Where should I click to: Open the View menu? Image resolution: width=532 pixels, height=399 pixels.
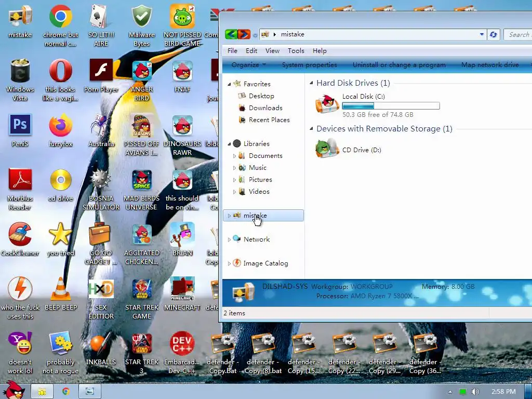click(272, 50)
